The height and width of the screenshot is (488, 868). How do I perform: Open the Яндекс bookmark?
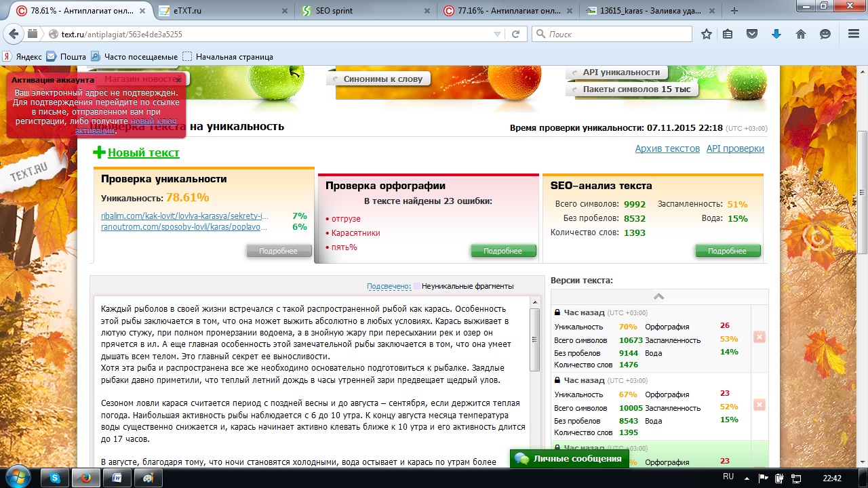tap(22, 57)
